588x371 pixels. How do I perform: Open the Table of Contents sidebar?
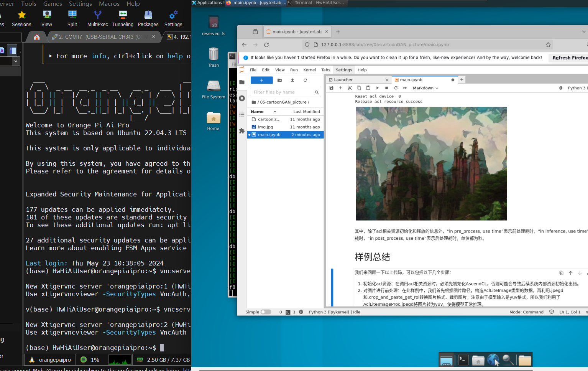[x=242, y=114]
